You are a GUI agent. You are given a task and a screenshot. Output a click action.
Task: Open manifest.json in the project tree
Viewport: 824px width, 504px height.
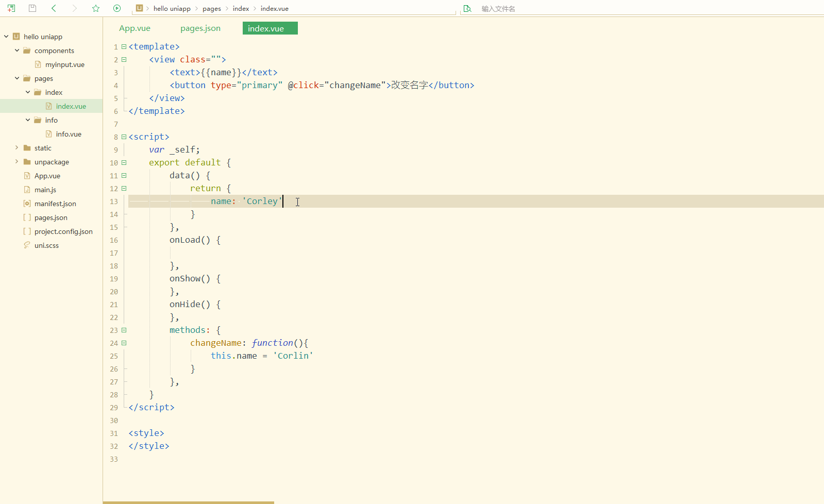coord(55,204)
